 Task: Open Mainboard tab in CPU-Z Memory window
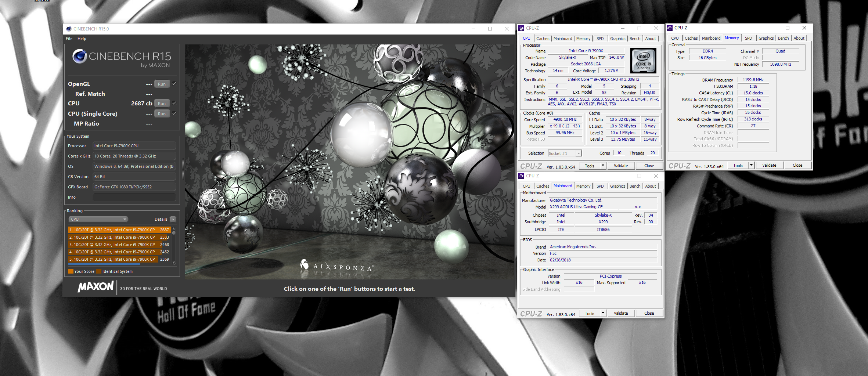tap(711, 38)
